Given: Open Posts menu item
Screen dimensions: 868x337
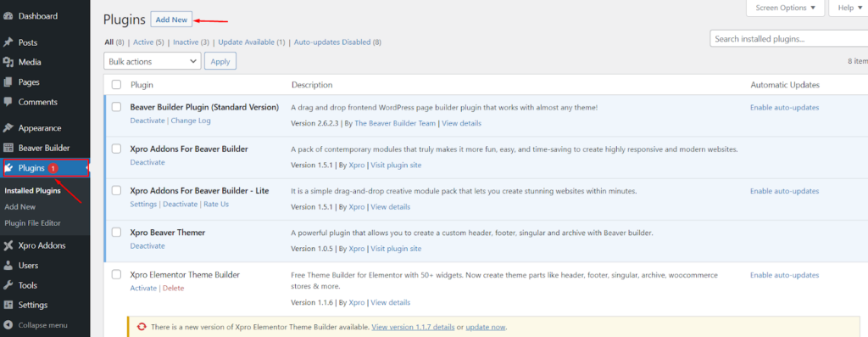Looking at the screenshot, I should (x=28, y=42).
